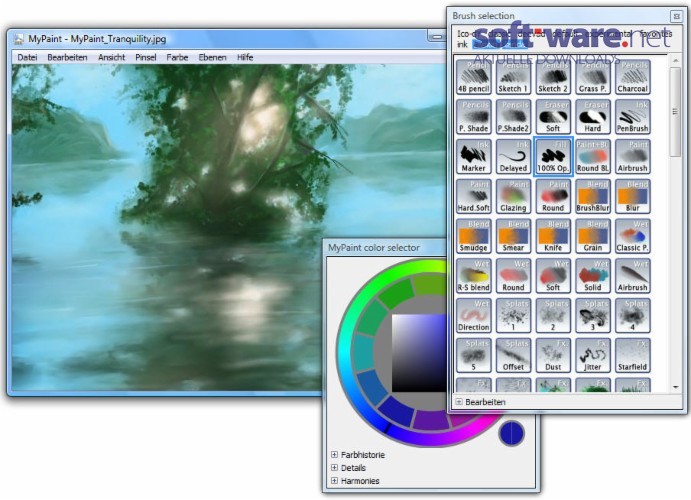Choose the Wet Round brush

click(x=513, y=276)
